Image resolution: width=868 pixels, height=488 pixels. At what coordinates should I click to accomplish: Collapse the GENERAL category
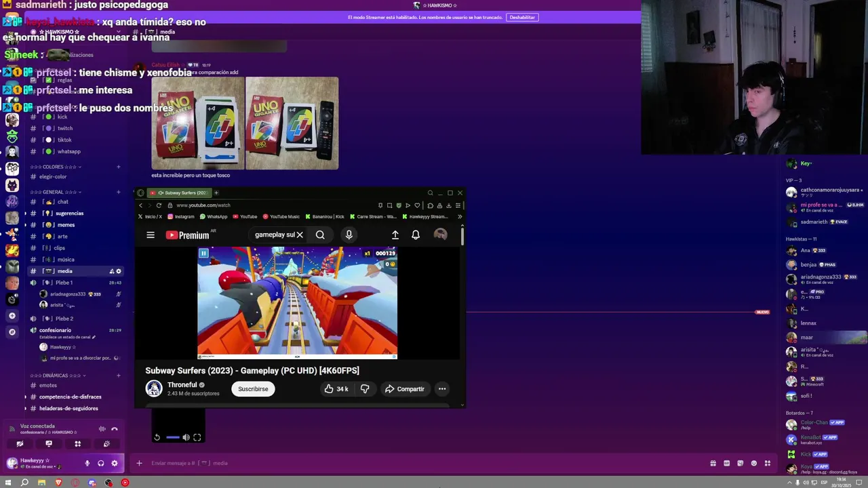[x=54, y=192]
